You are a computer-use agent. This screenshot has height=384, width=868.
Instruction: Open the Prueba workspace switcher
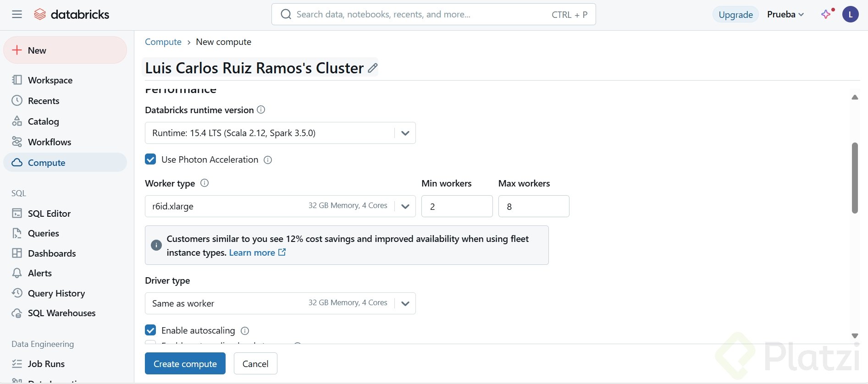[785, 14]
